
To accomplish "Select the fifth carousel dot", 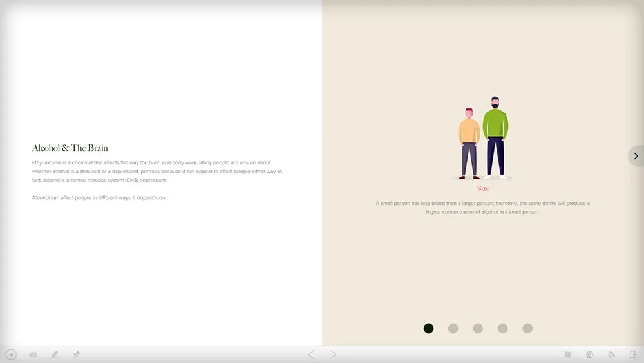I will [x=527, y=328].
